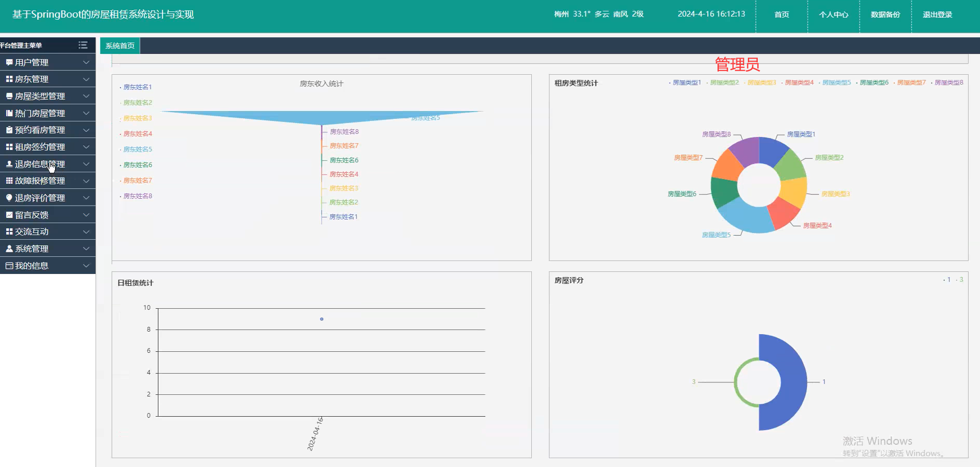This screenshot has height=467, width=980.
Task: Open the 退房评价管理 menu
Action: 48,198
